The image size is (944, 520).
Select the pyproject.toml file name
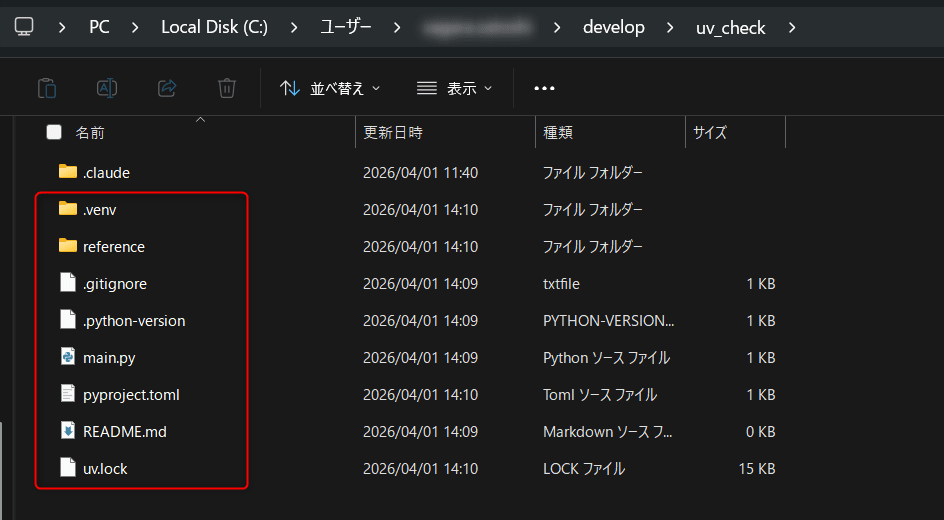[131, 395]
